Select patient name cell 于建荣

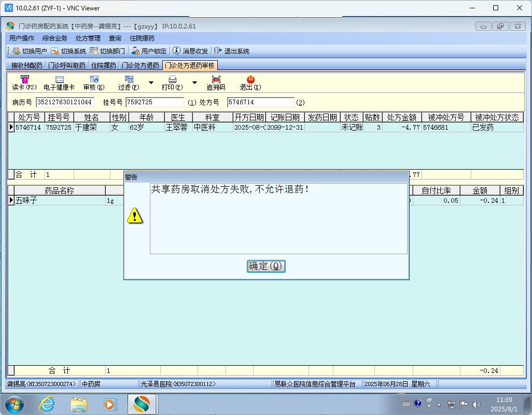tap(92, 127)
